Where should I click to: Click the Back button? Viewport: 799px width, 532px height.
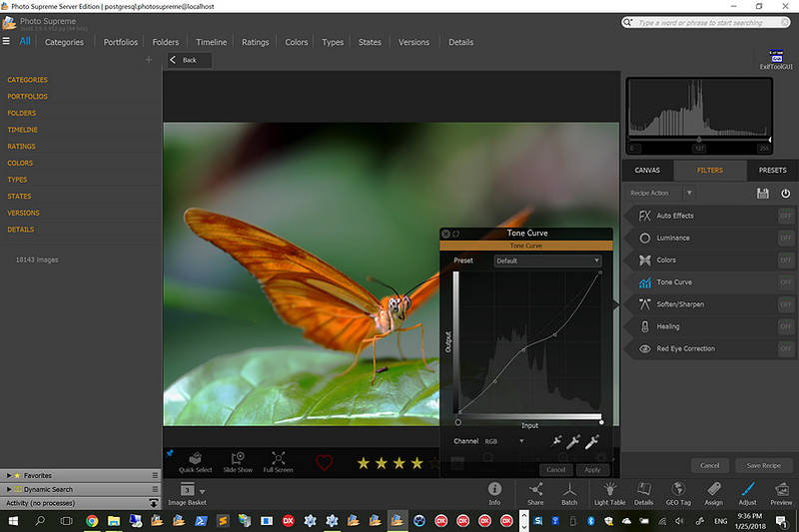(x=183, y=60)
